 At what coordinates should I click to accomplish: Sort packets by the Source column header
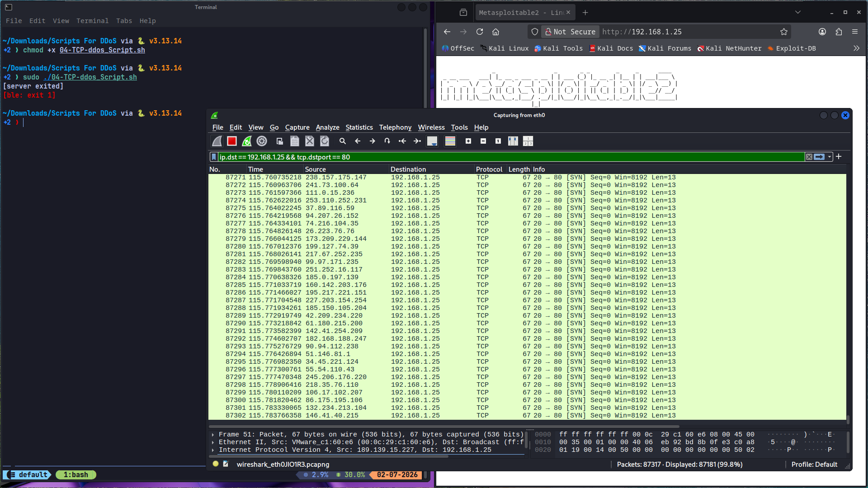coord(346,169)
